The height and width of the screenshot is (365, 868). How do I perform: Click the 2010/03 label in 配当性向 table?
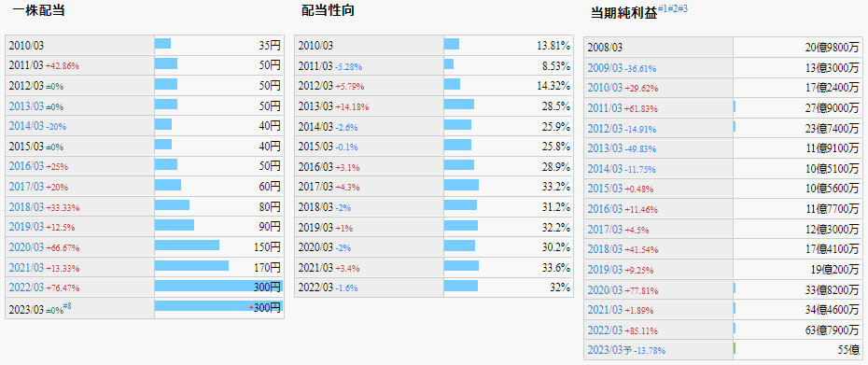point(315,46)
